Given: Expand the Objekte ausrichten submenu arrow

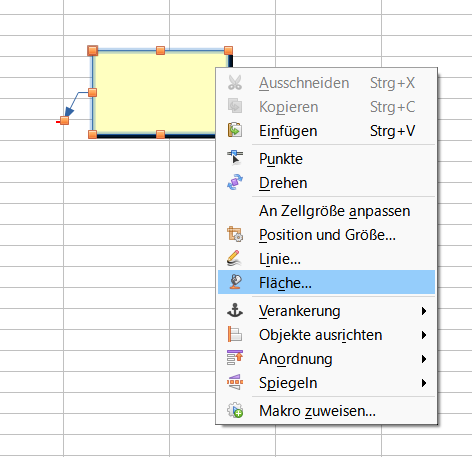Looking at the screenshot, I should tap(424, 335).
